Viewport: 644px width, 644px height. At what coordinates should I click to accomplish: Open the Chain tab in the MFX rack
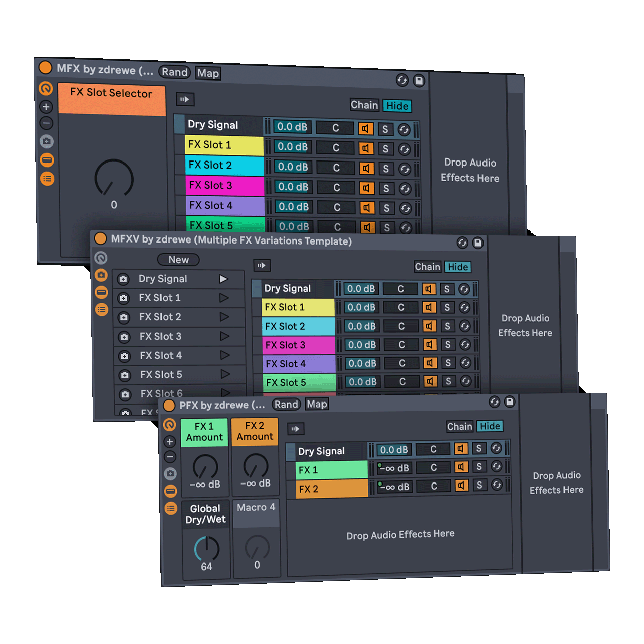364,105
